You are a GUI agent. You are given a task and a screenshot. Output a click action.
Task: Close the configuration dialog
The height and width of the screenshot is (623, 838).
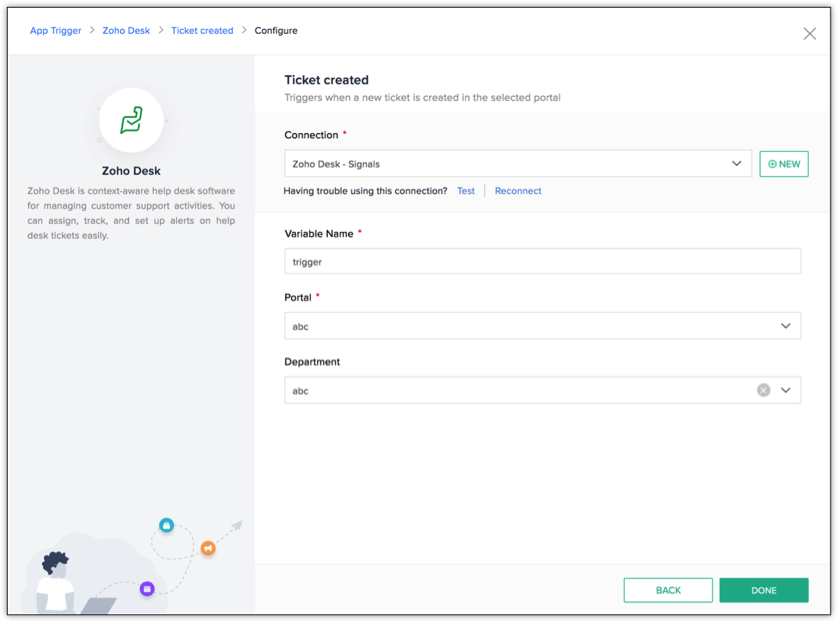[809, 33]
